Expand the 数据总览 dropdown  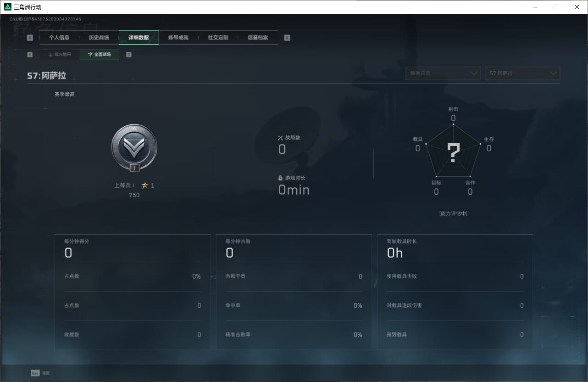[x=443, y=73]
